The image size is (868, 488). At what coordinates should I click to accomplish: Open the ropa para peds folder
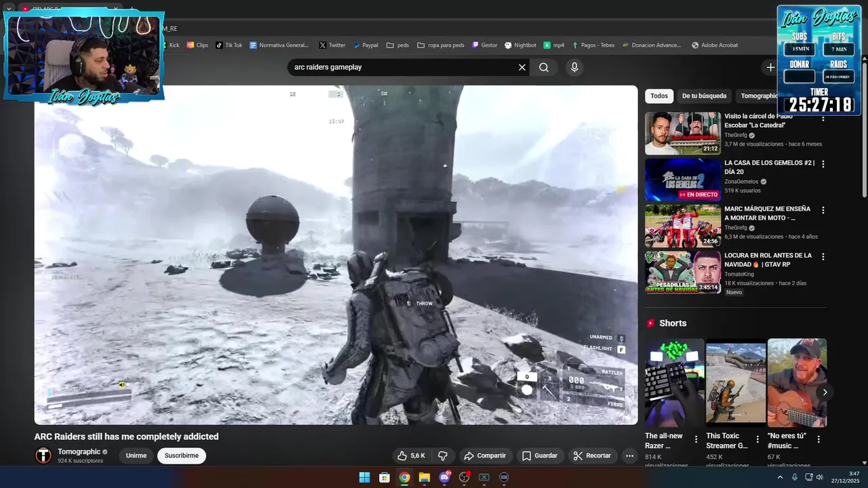coord(441,45)
